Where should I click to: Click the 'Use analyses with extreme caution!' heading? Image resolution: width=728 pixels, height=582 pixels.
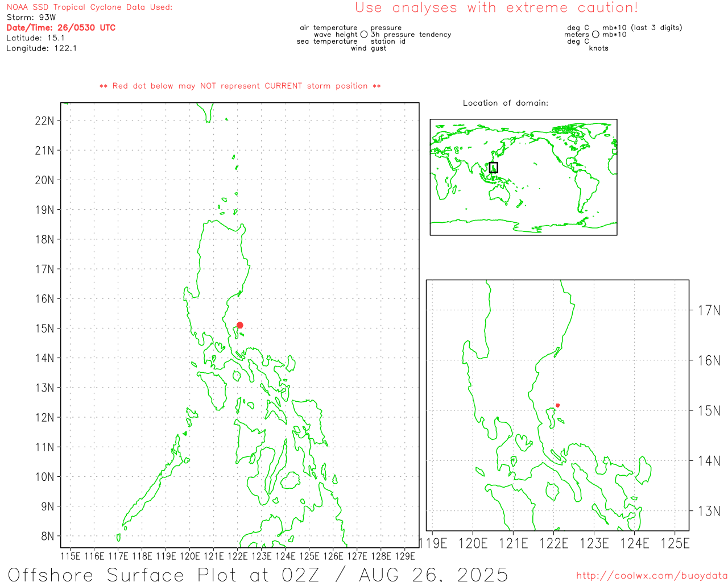tap(497, 8)
